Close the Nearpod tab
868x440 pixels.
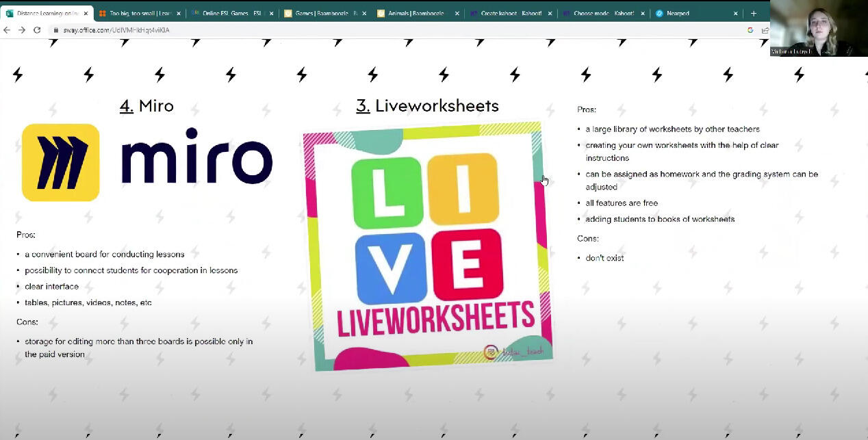[x=735, y=13]
